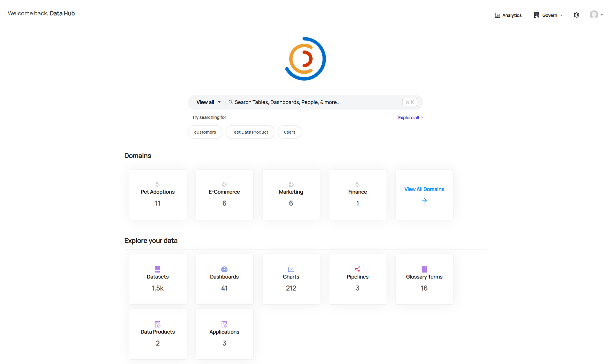Viewport: 612px width, 364px height.
Task: Expand the user profile avatar menu
Action: click(596, 15)
